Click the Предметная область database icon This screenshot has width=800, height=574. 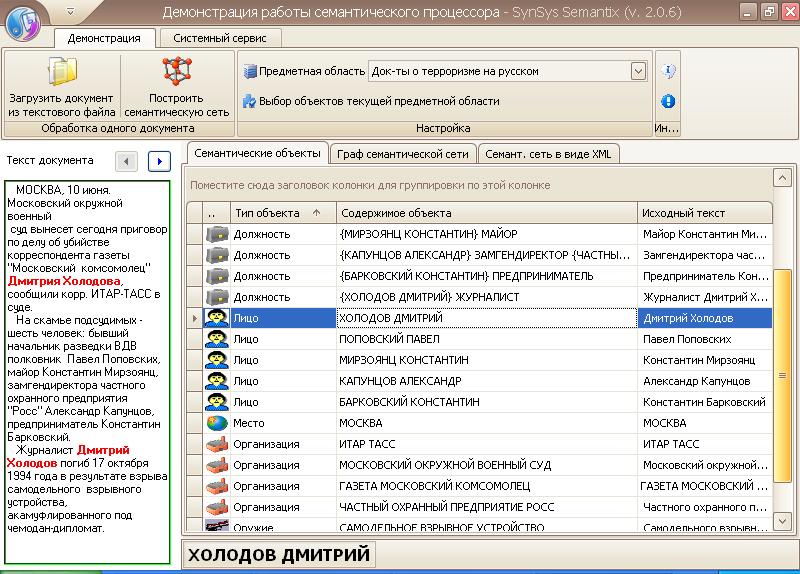coord(250,71)
